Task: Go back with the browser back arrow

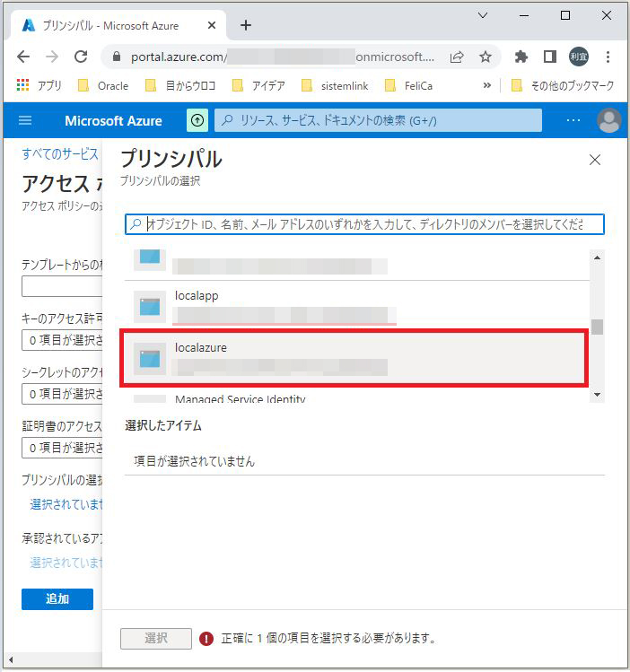Action: pos(23,57)
